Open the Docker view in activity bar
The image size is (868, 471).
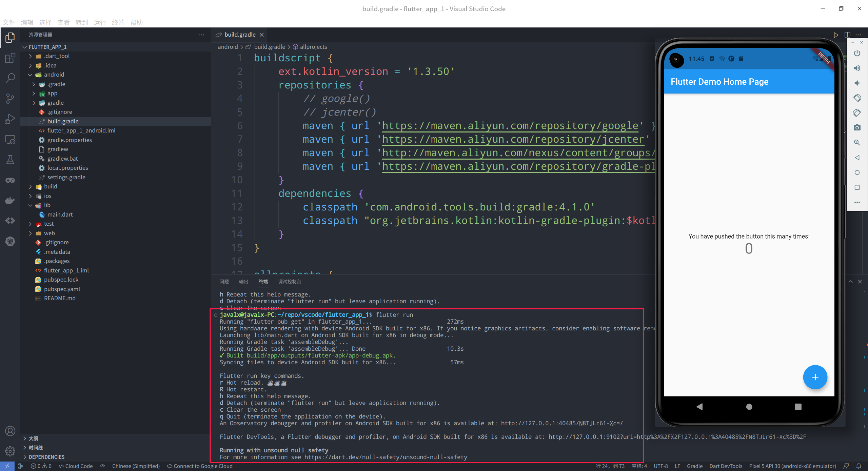coord(10,201)
